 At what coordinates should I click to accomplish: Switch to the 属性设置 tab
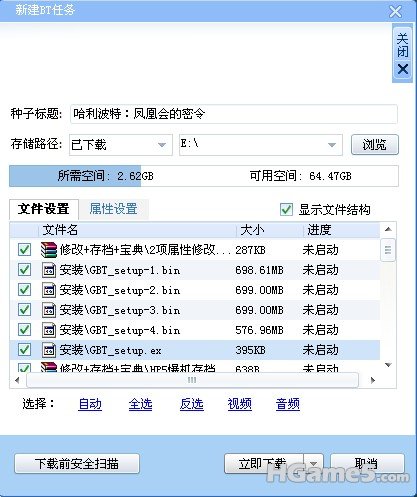[113, 209]
